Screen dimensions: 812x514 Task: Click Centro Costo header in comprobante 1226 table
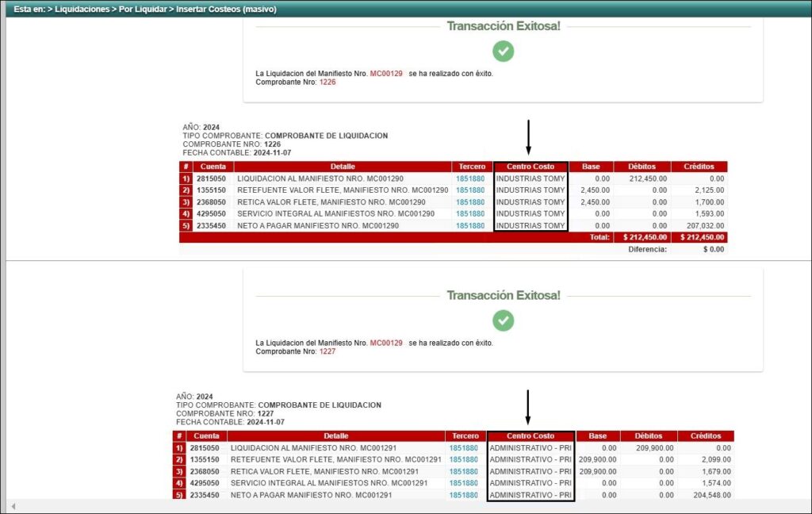[x=530, y=167]
